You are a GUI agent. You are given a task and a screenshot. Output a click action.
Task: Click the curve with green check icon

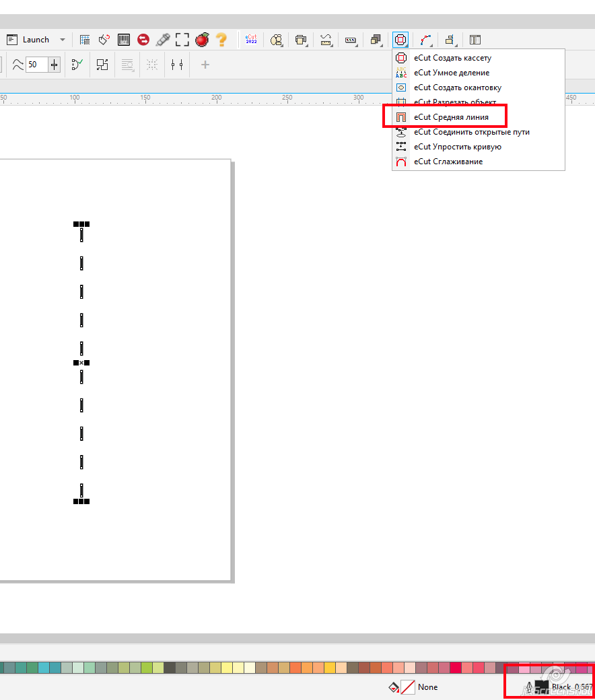[x=77, y=65]
